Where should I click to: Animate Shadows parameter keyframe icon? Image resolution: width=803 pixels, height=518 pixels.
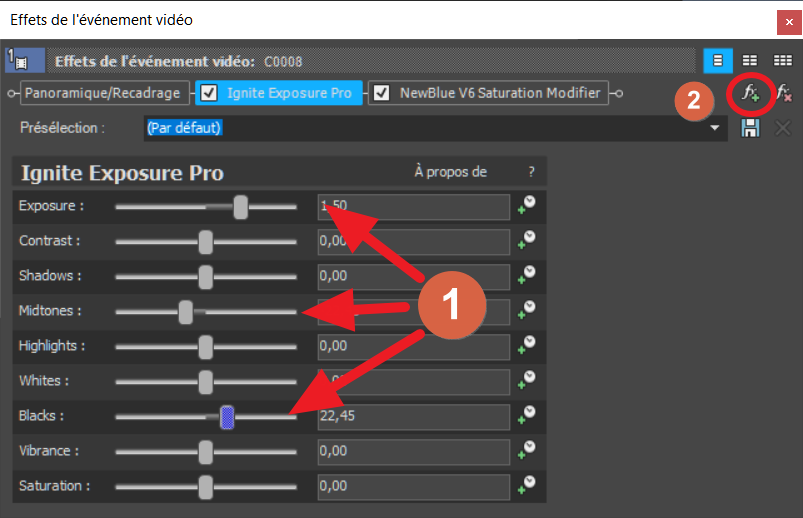click(x=526, y=275)
